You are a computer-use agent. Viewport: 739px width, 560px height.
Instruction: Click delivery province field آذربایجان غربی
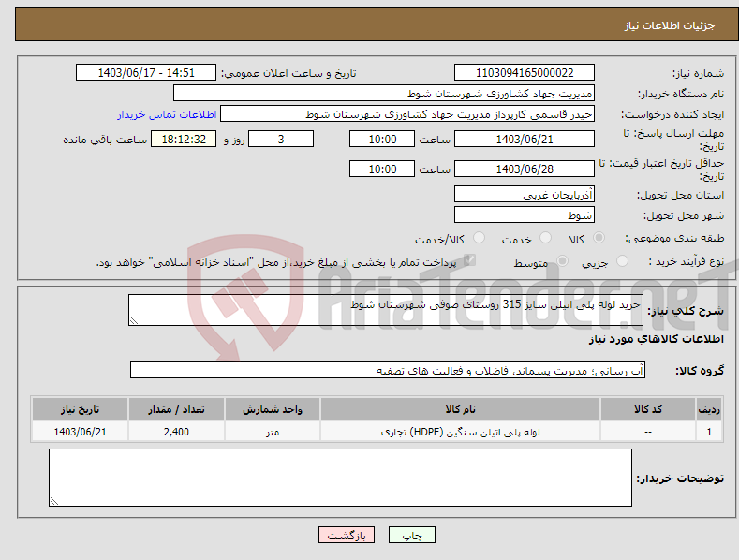point(525,195)
